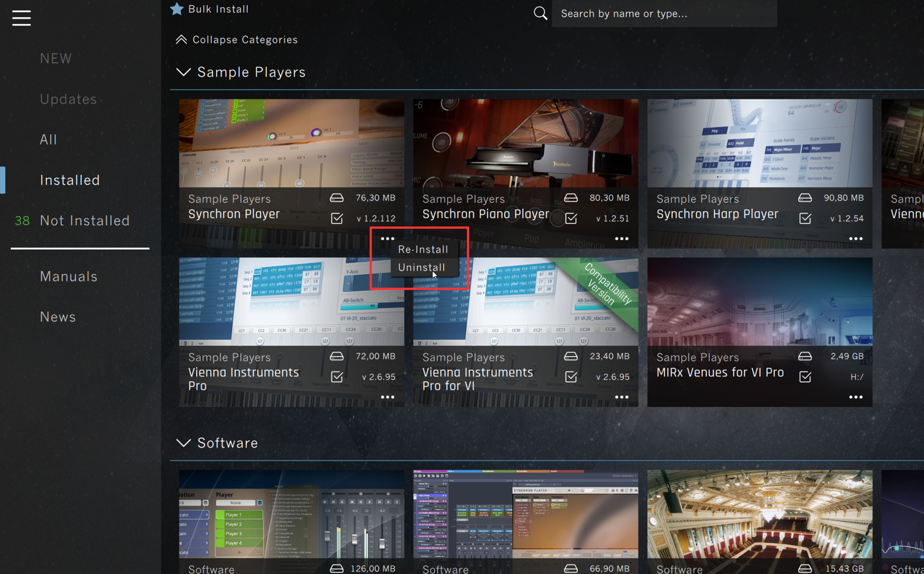This screenshot has width=924, height=574.
Task: Click the Synchron Player thumbnail image
Action: coord(292,143)
